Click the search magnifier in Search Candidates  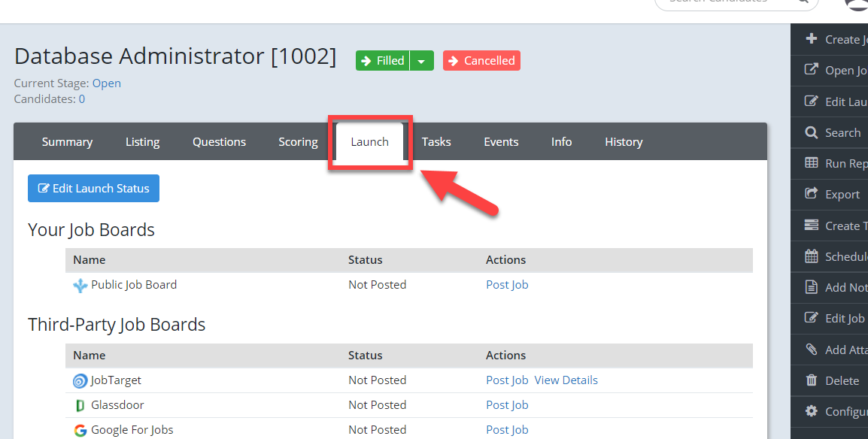[x=804, y=3]
